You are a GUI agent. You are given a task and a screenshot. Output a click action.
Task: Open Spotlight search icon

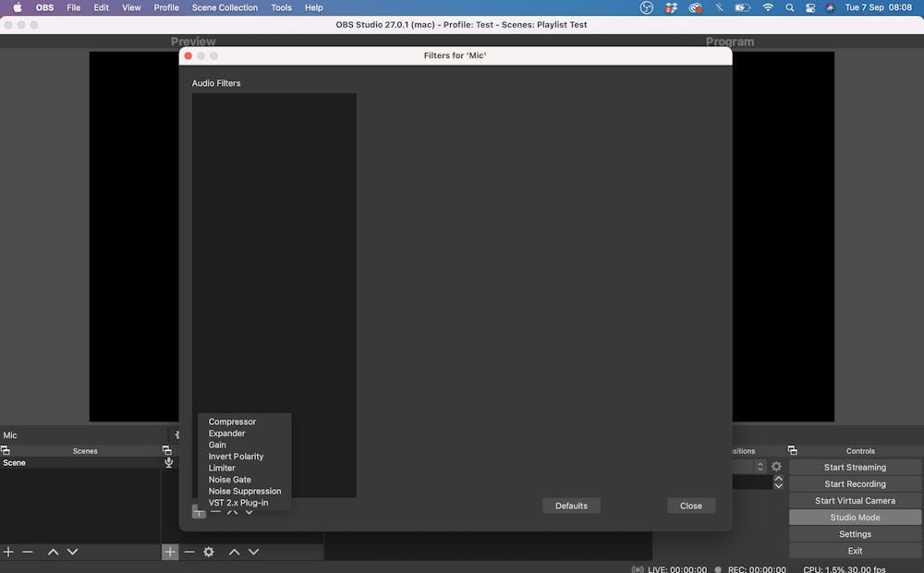790,7
